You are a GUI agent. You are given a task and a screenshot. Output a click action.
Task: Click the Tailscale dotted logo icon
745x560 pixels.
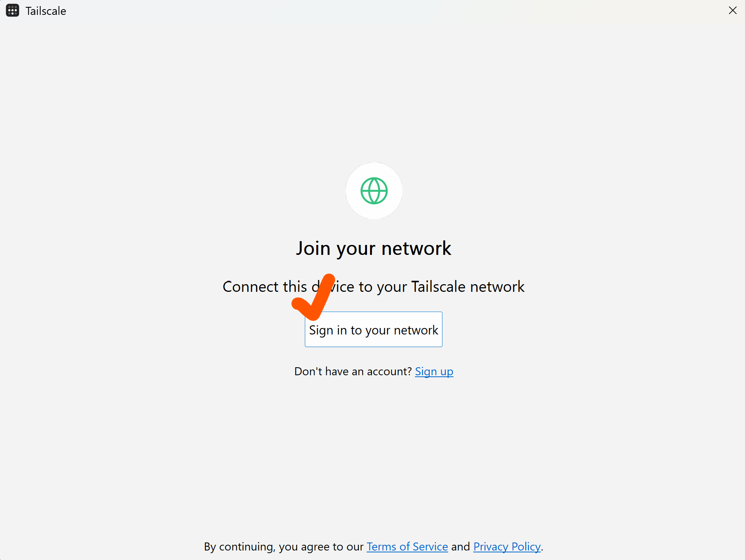click(13, 11)
